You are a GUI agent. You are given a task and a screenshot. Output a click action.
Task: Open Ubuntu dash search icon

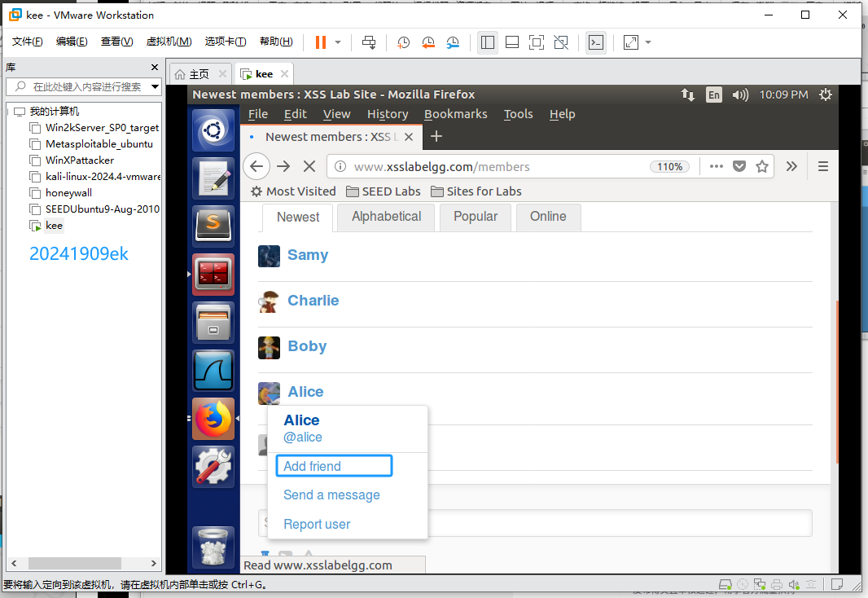pos(213,130)
